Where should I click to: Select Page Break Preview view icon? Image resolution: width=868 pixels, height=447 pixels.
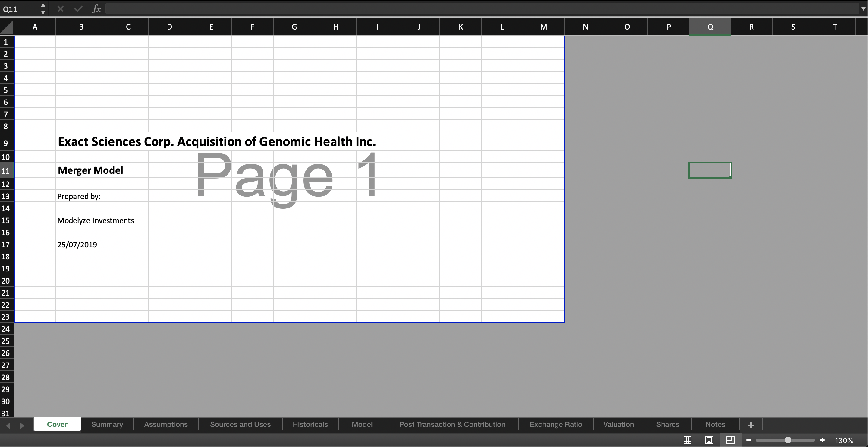pyautogui.click(x=731, y=440)
